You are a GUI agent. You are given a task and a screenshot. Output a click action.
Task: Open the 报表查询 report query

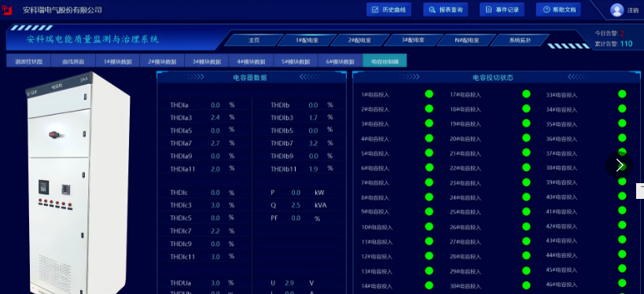tap(446, 9)
